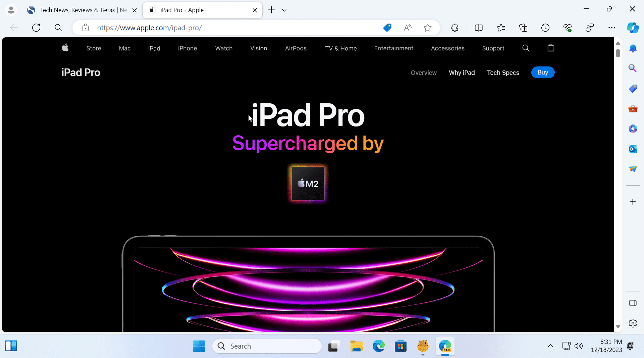The image size is (644, 358).
Task: Click the blue Buy button
Action: click(x=542, y=72)
